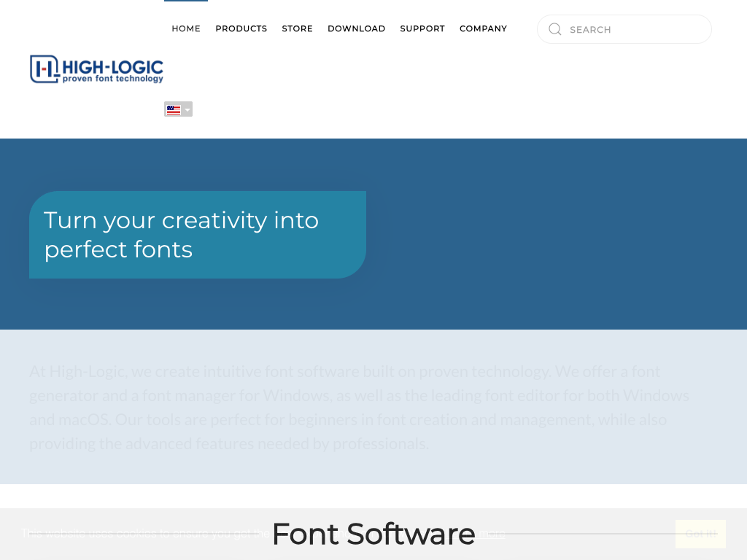This screenshot has height=560, width=747.
Task: Click the horizontal divider beside Font Software
Action: pos(584,534)
